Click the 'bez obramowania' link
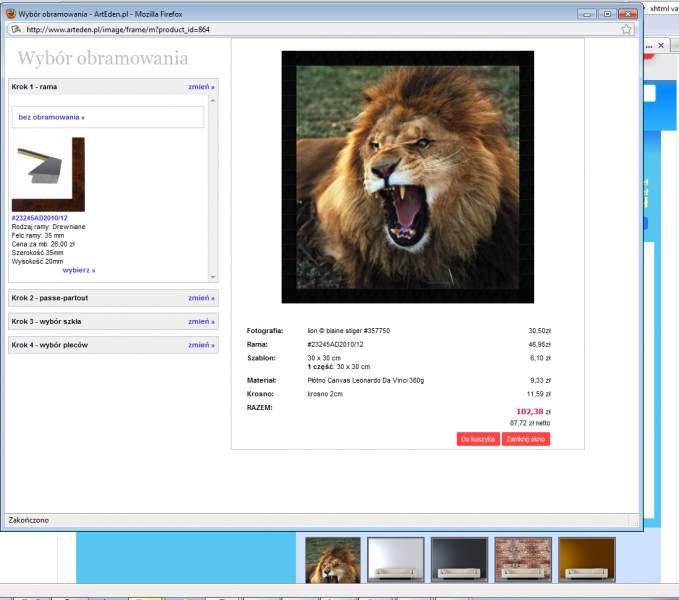 tap(51, 117)
